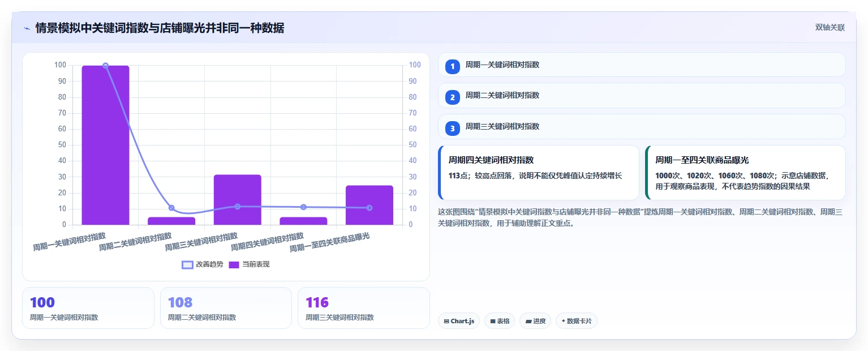
Task: Click the heading 情景模拟中关键词指数与店铺曝光并非同一种数据
Action: click(160, 28)
